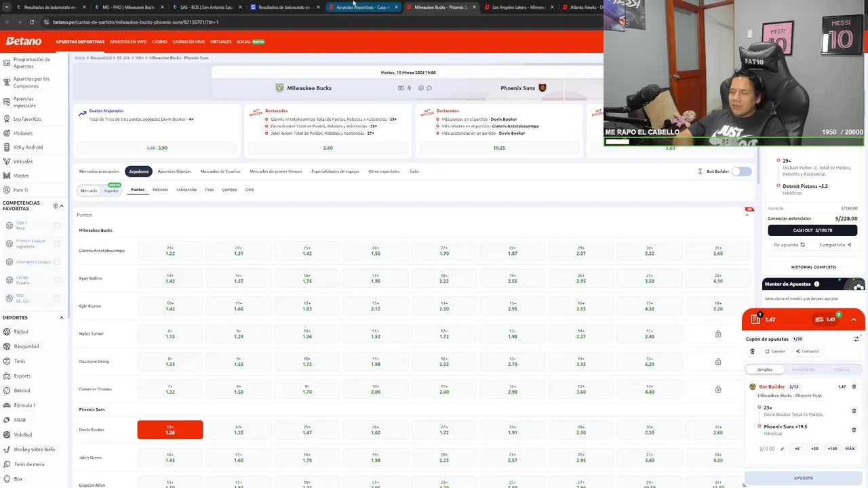Collapse the Puntos market panel
Screen dimensions: 868x488
point(747,215)
